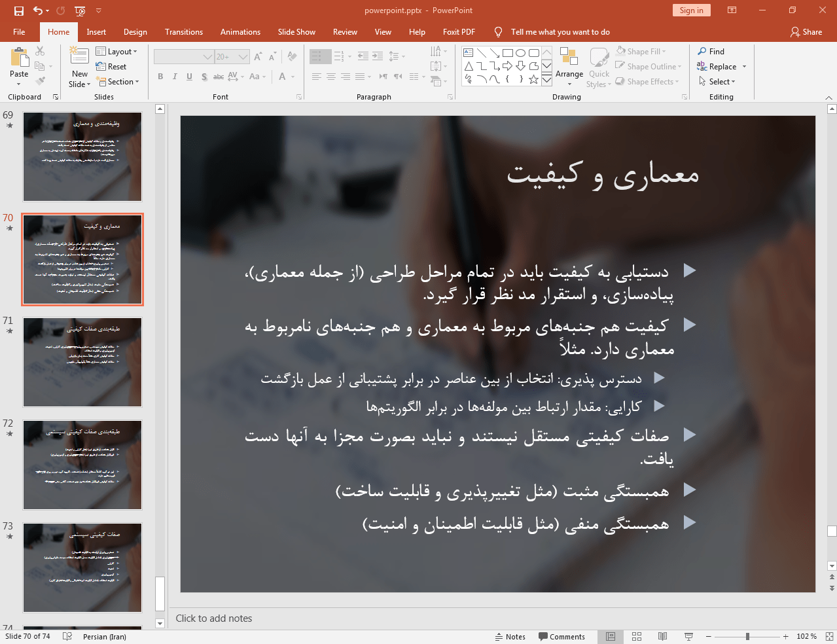Toggle Justify paragraph alignment

tap(360, 77)
